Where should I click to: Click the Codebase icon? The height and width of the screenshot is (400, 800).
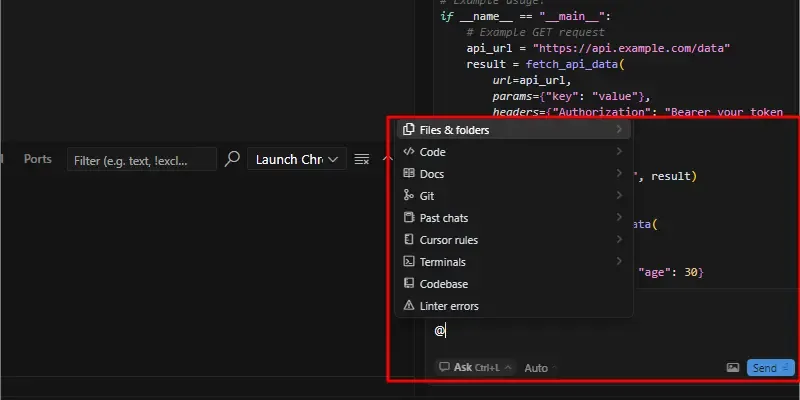tap(409, 283)
